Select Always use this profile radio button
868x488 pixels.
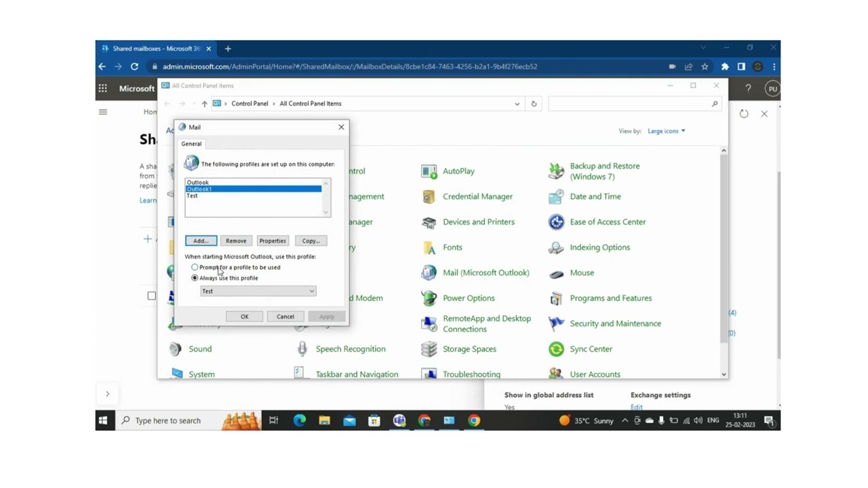point(195,278)
